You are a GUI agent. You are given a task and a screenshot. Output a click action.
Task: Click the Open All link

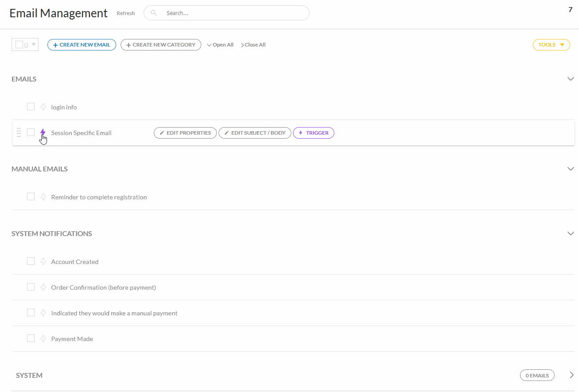click(x=220, y=45)
